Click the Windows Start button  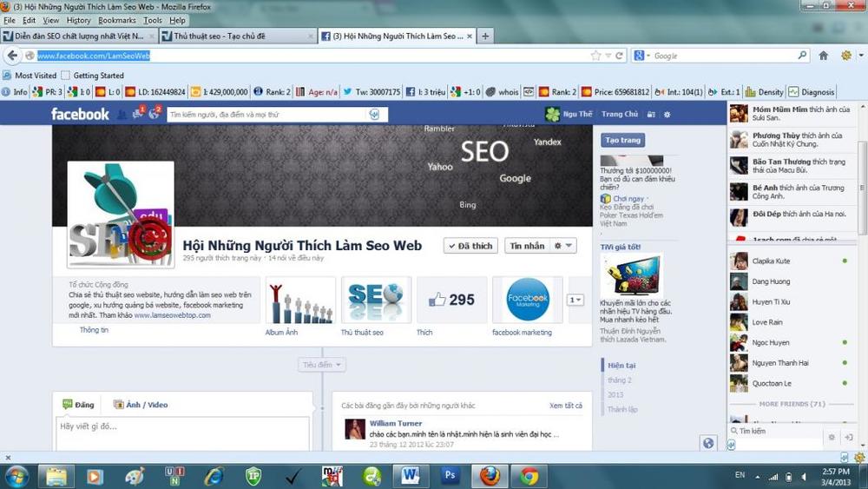tap(16, 476)
